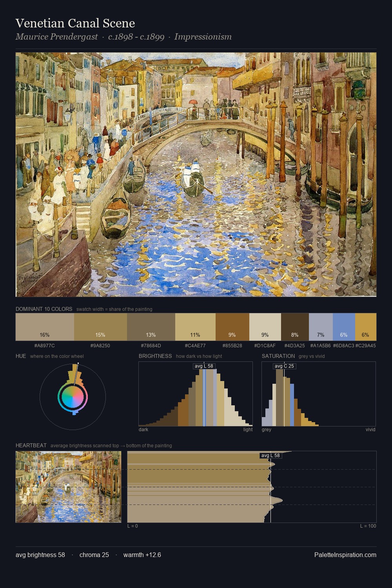Click the heartbeat brightness scan chart
The image size is (392, 588).
252,486
